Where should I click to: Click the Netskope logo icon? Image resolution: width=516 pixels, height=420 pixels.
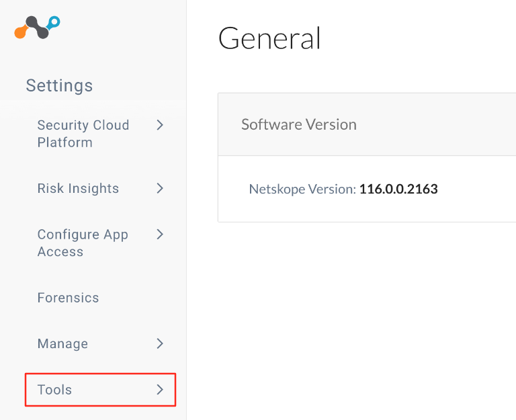pos(37,27)
